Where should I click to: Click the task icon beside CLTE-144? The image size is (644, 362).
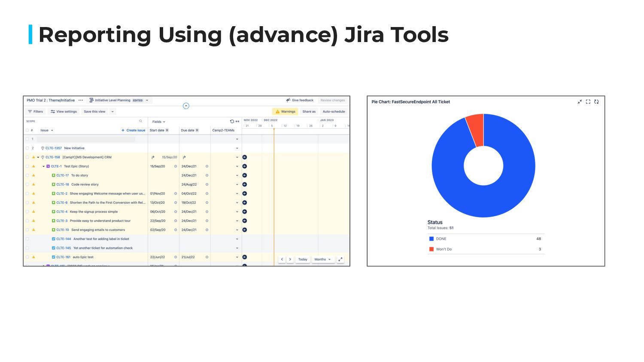(x=54, y=239)
